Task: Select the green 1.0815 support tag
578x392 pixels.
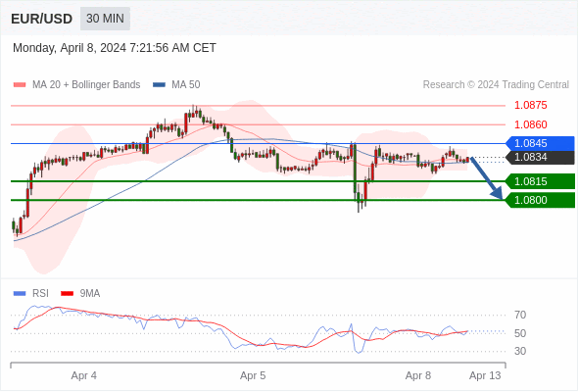Action: (540, 181)
